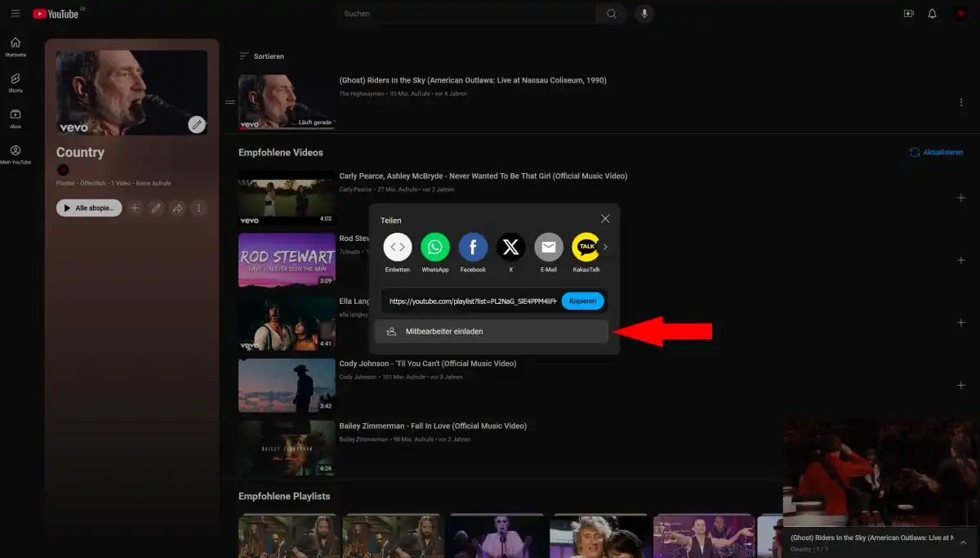Image resolution: width=980 pixels, height=558 pixels.
Task: Share the playlist via E-Mail
Action: (x=548, y=247)
